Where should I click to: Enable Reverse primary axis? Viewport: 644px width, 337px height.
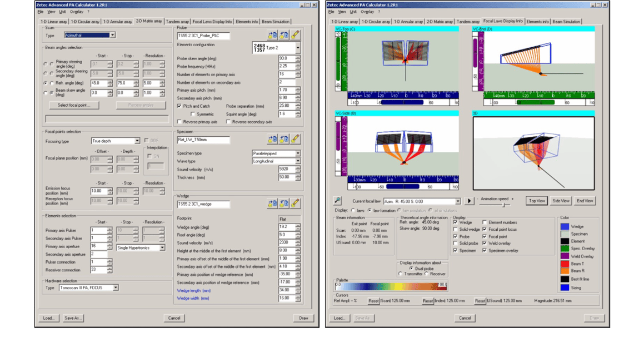click(179, 122)
